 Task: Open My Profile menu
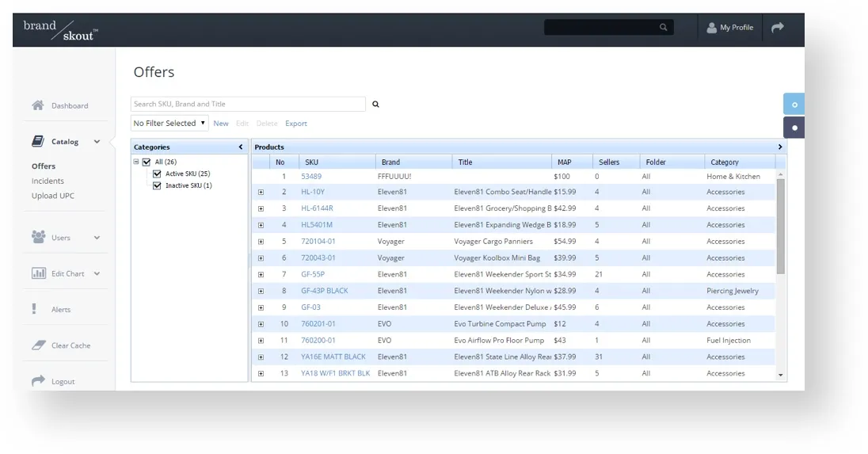click(730, 27)
